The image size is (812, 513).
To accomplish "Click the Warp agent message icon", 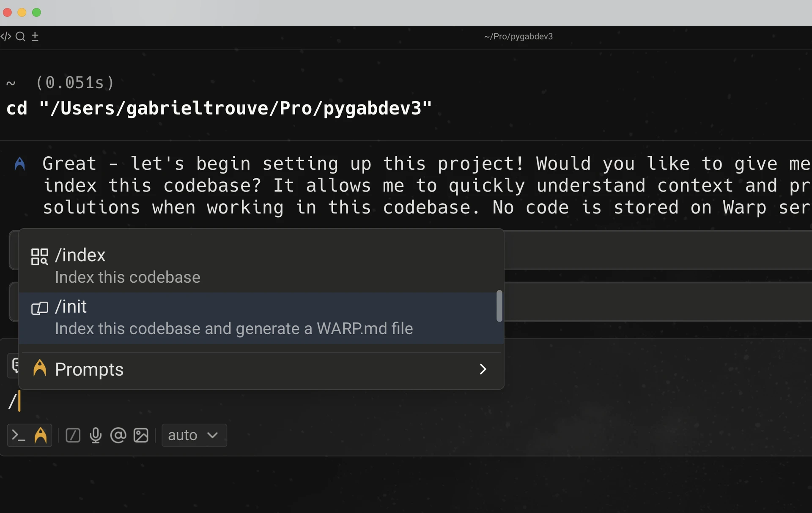I will [20, 164].
